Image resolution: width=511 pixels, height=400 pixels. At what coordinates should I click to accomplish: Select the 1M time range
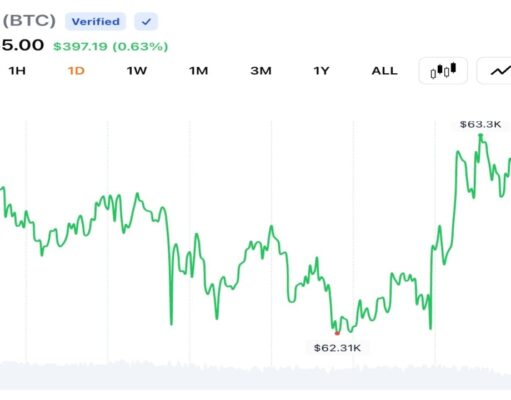[x=198, y=71]
